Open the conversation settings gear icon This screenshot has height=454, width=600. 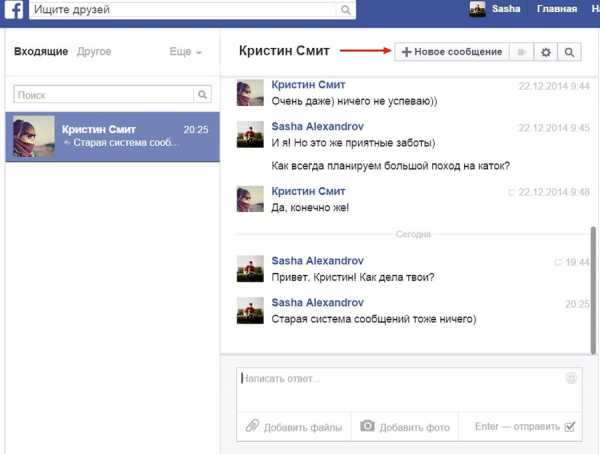coord(546,52)
